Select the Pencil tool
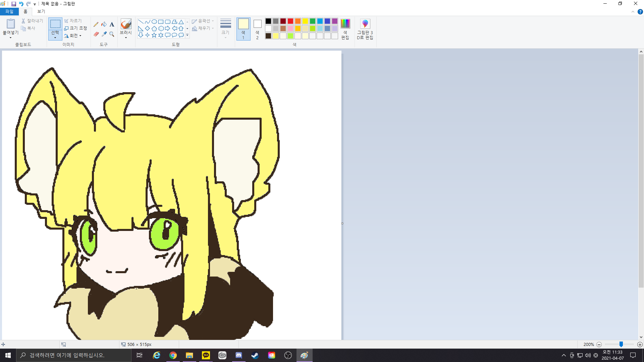This screenshot has width=644, height=362. coord(96,24)
